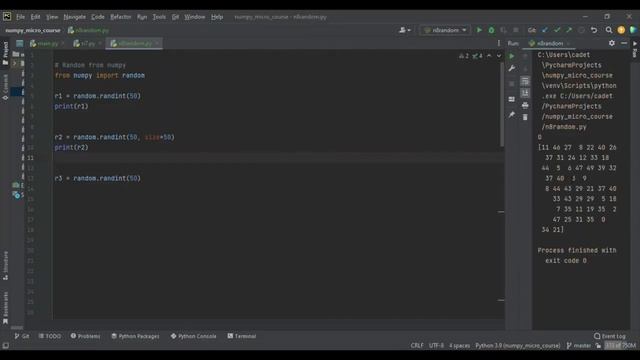Run the nBrandom configuration from the main toolbar

tap(479, 30)
